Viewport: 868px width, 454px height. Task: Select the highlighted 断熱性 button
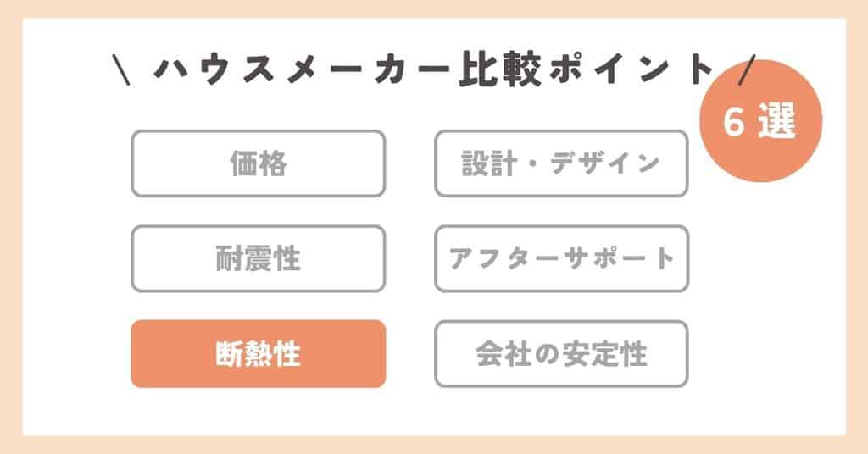click(258, 354)
